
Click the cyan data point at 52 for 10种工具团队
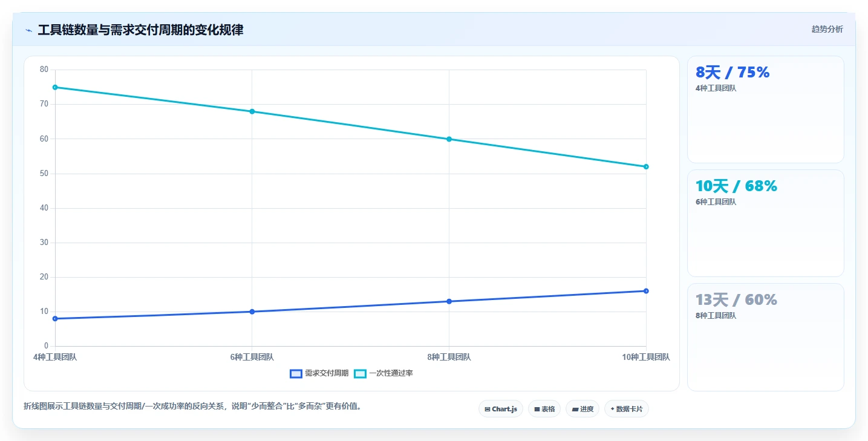[646, 166]
